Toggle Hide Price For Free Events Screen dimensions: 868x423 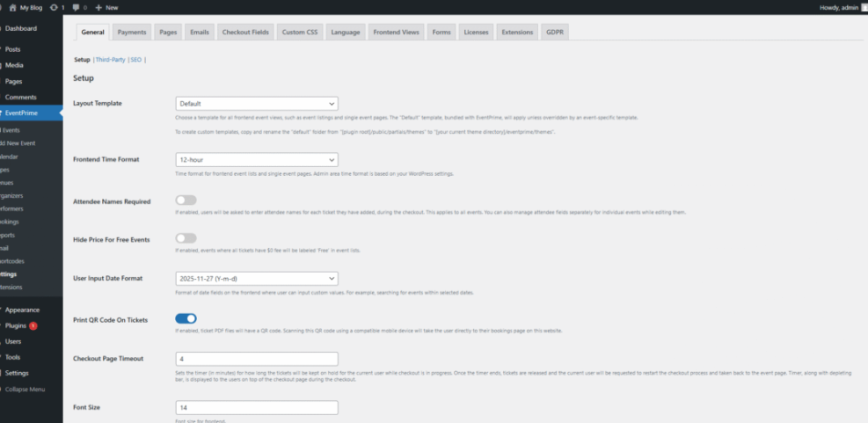coord(186,238)
